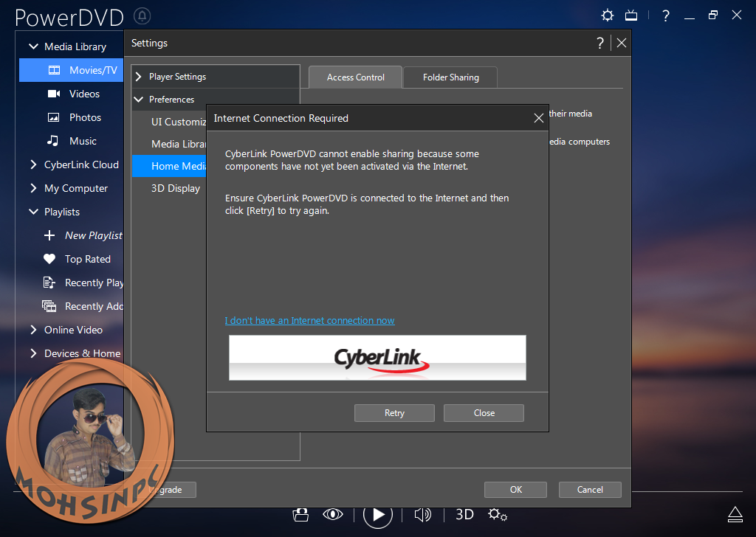Select the Music note icon
The image size is (756, 537).
52,141
